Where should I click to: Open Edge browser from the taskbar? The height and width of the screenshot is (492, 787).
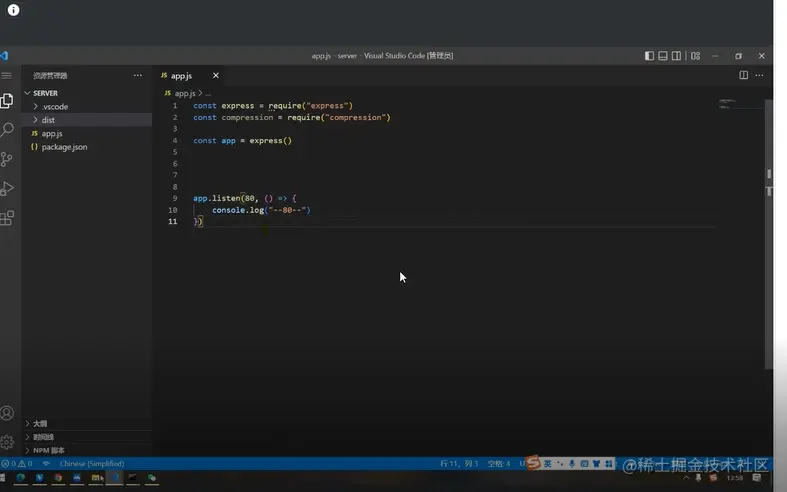[x=21, y=477]
